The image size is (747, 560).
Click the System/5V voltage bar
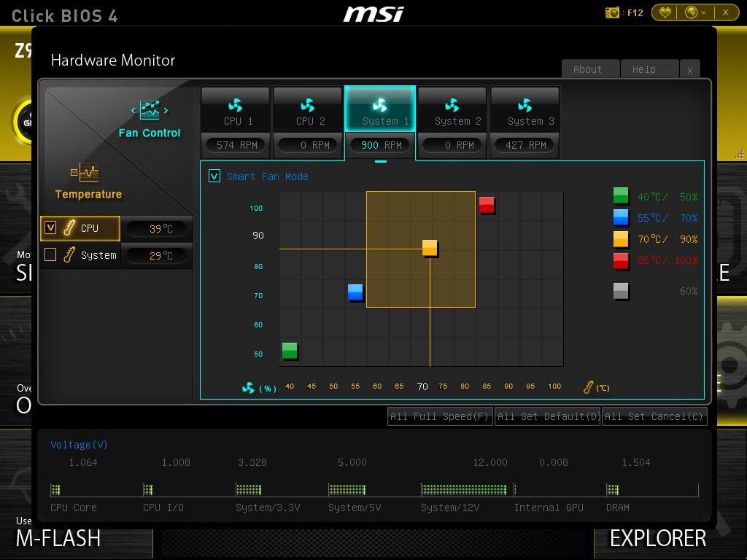click(x=347, y=489)
